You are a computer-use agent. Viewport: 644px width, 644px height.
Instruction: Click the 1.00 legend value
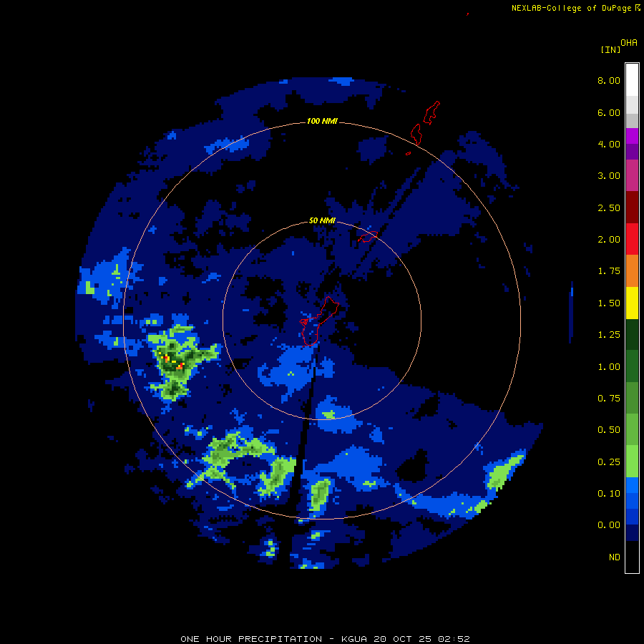[x=609, y=367]
